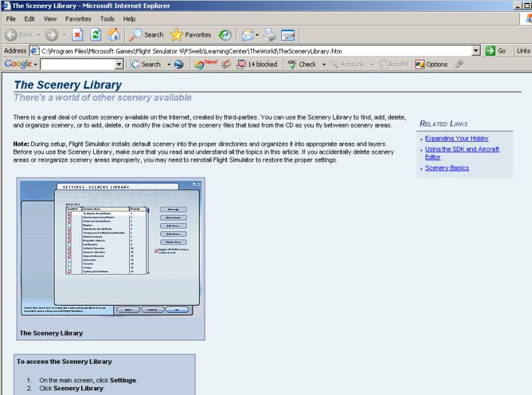Click the Google News icon
The image size is (532, 395).
point(226,64)
